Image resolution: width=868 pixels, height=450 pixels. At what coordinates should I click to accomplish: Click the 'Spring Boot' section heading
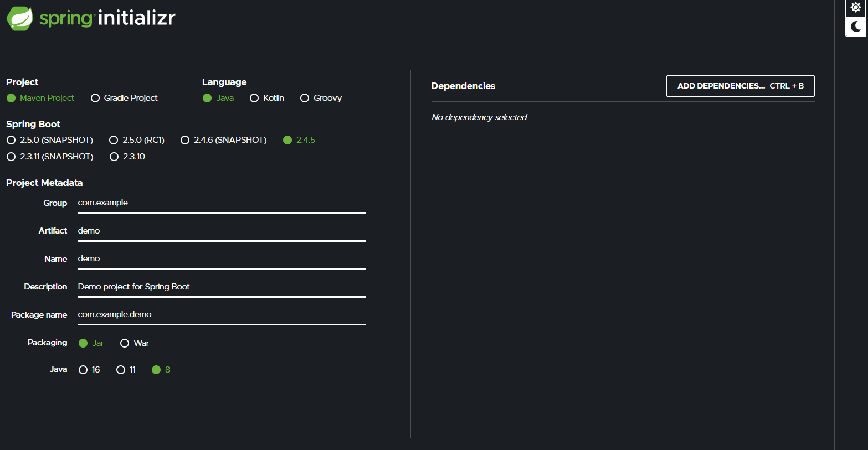(x=33, y=124)
